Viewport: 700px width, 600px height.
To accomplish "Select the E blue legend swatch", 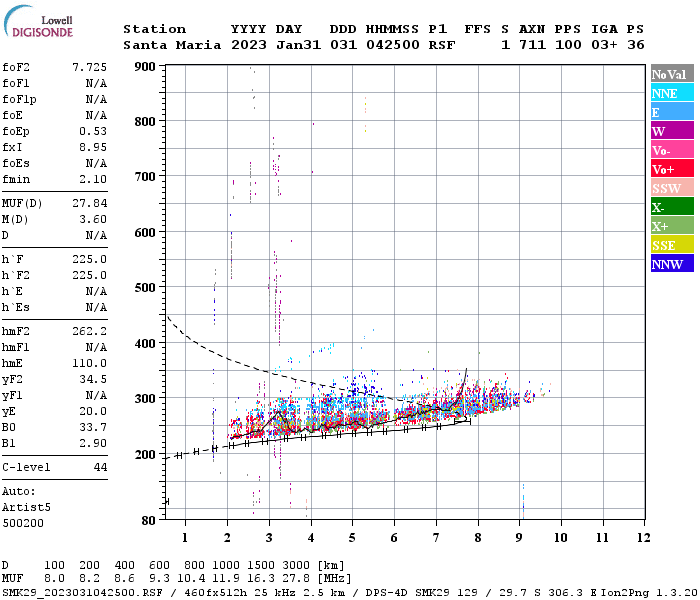I will [672, 111].
